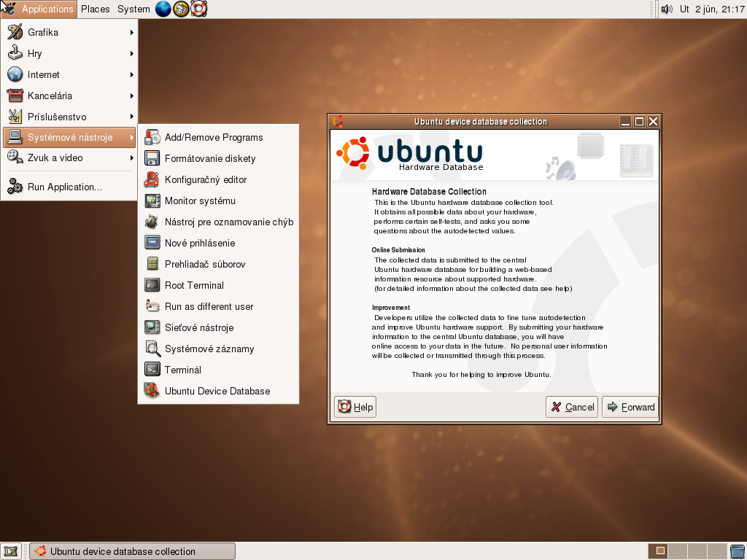Expand the Príslušenstvo submenu
This screenshot has width=747, height=560.
[x=70, y=117]
